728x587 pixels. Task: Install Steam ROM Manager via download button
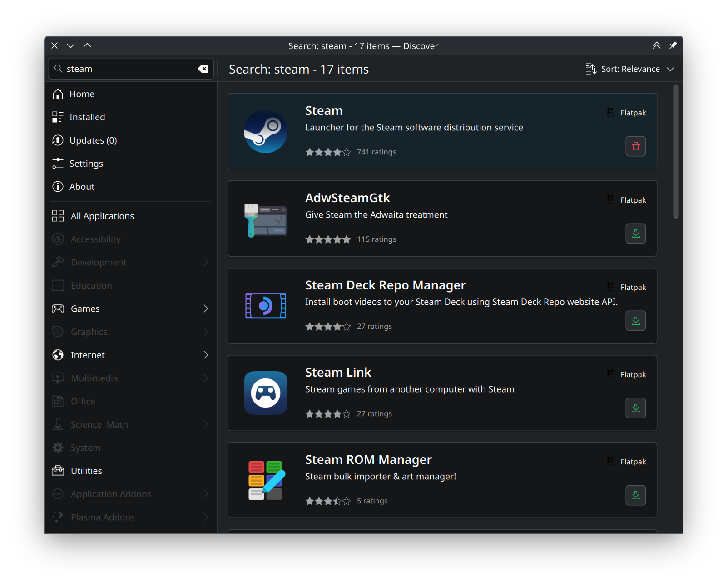pos(636,495)
